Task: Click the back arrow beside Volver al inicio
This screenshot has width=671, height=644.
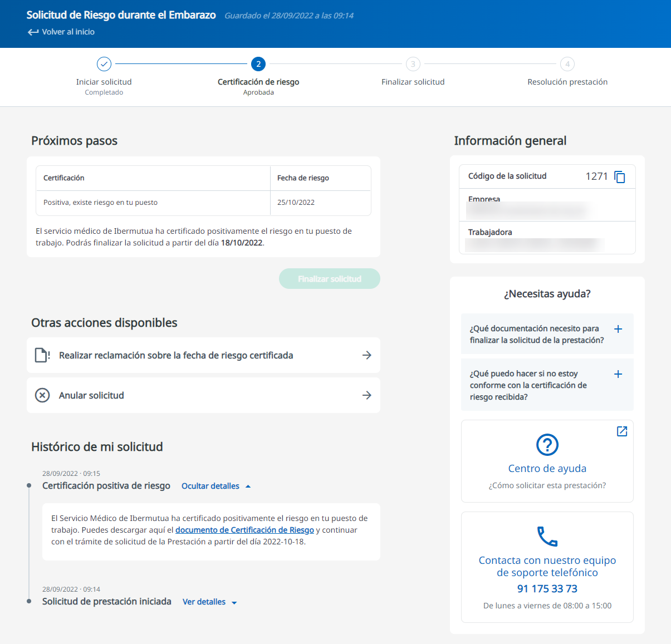Action: tap(33, 32)
